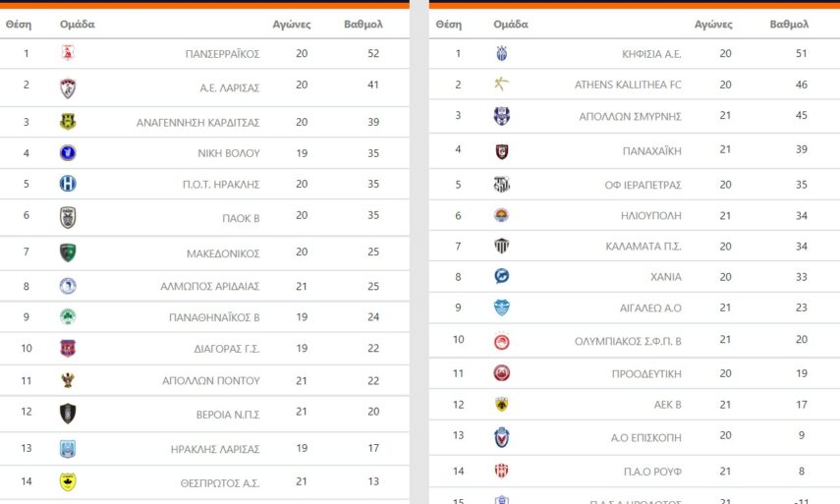Image resolution: width=840 pixels, height=504 pixels.
Task: Open the Κηφισιά Α.Ε. team name
Action: tap(651, 54)
